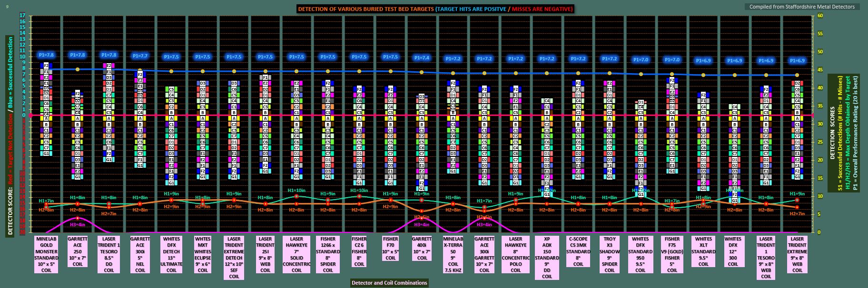Click P1 line marker above Fisher F70 column
The width and height of the screenshot is (868, 288).
tap(391, 71)
